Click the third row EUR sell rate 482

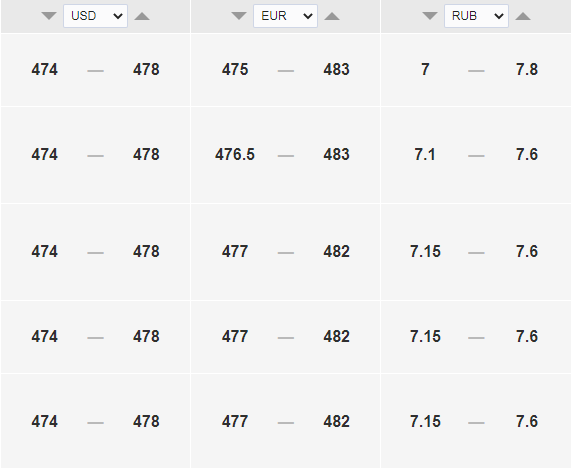tap(336, 251)
